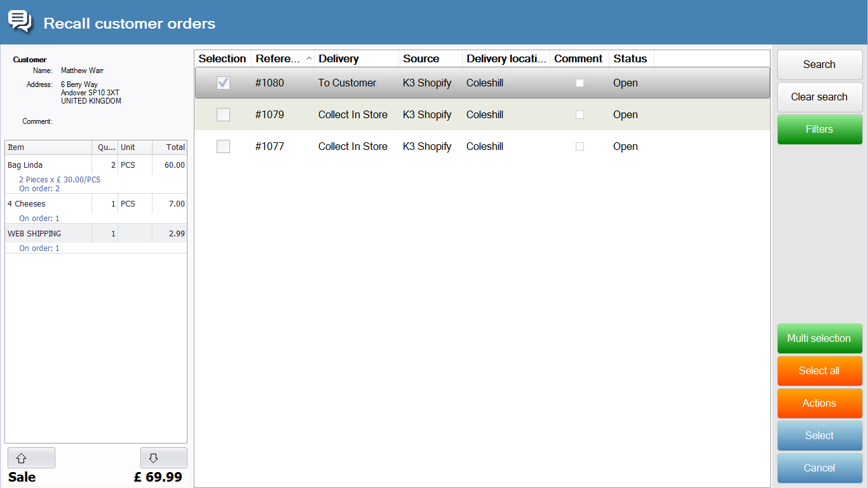
Task: Check the selection box for order #1077
Action: (223, 147)
